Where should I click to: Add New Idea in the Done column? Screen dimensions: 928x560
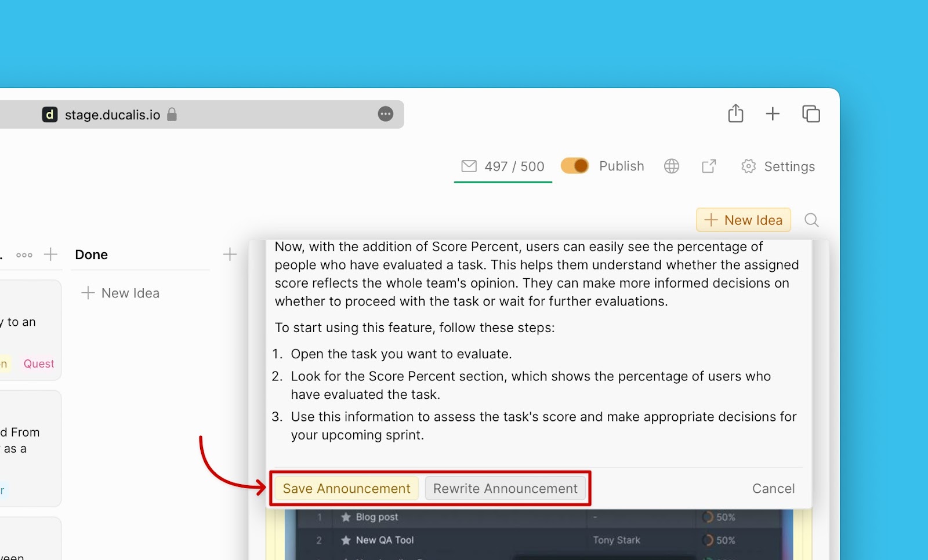[x=121, y=293]
